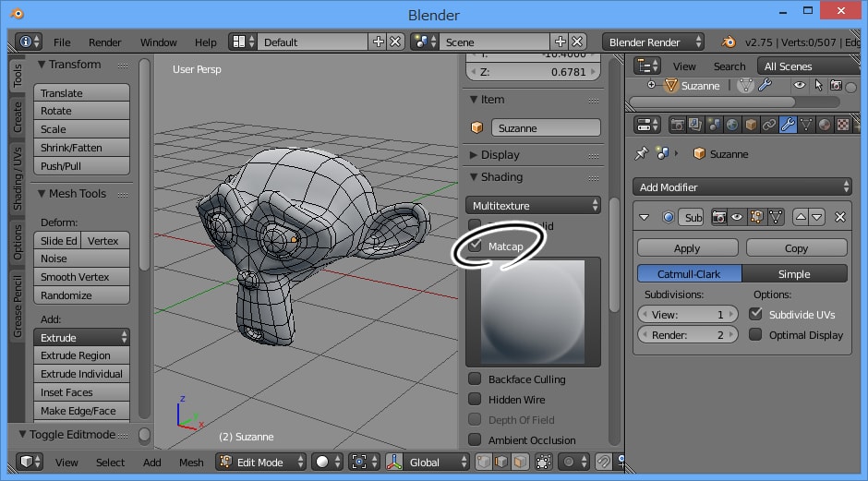This screenshot has height=481, width=868.
Task: Move Subsurf modifier up in stack
Action: 801,217
